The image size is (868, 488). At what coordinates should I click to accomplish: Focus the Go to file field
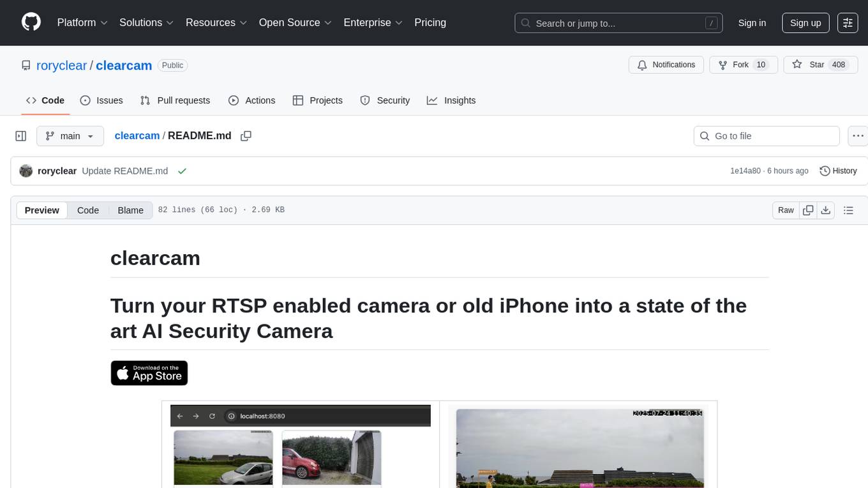(x=767, y=136)
